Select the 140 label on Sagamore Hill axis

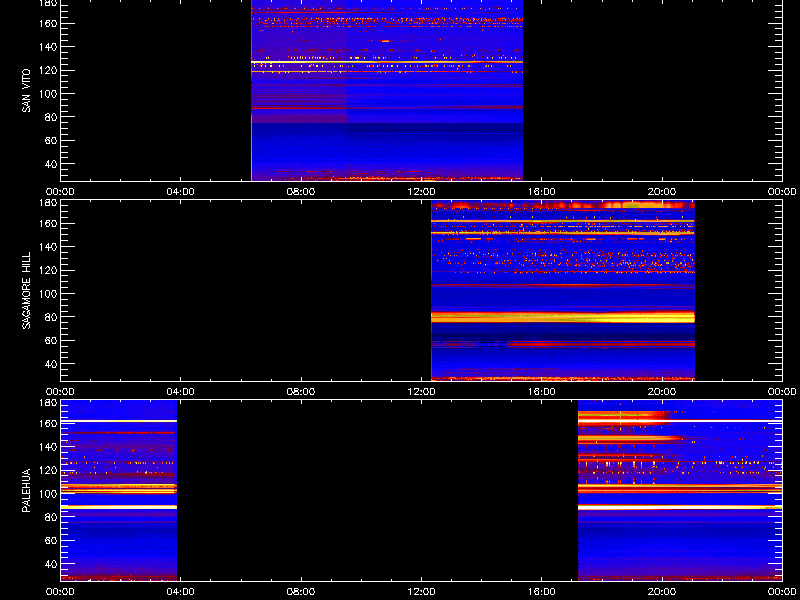[x=49, y=247]
